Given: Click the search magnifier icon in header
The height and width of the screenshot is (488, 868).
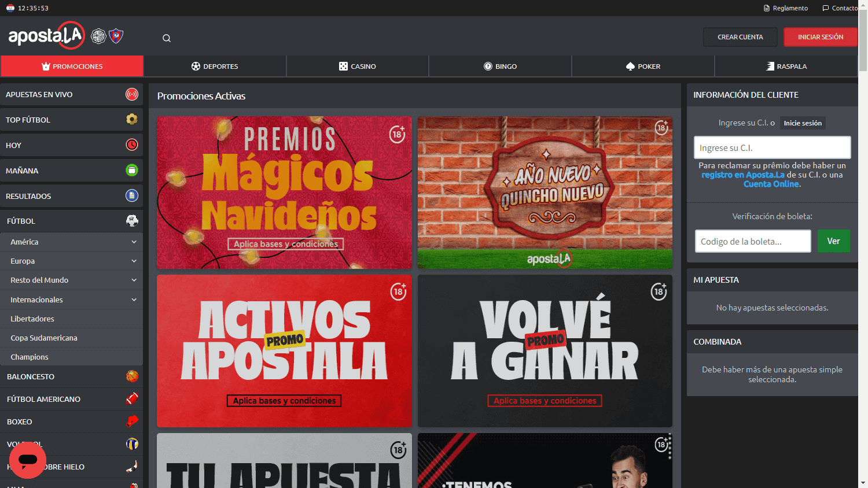Looking at the screenshot, I should [167, 38].
